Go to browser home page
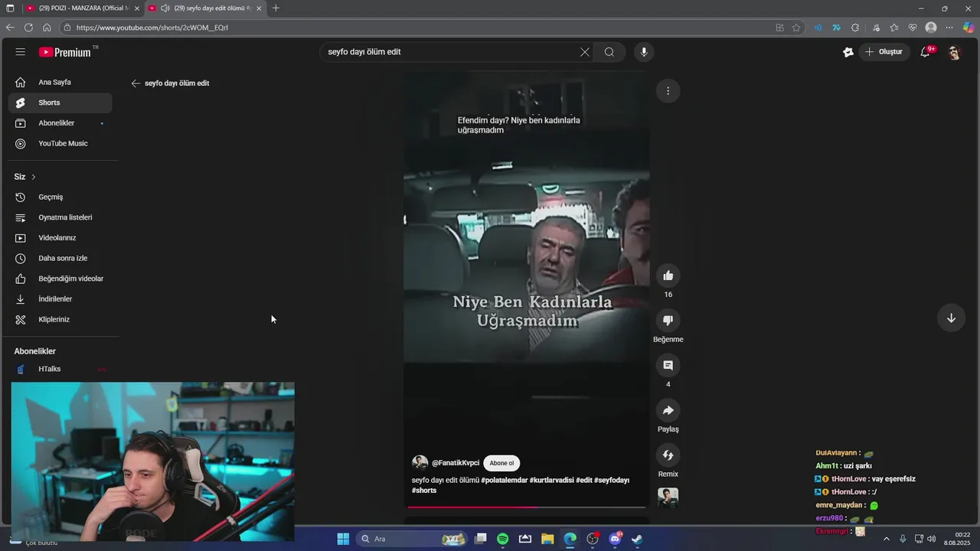Screen dimensions: 980x551 (47, 28)
